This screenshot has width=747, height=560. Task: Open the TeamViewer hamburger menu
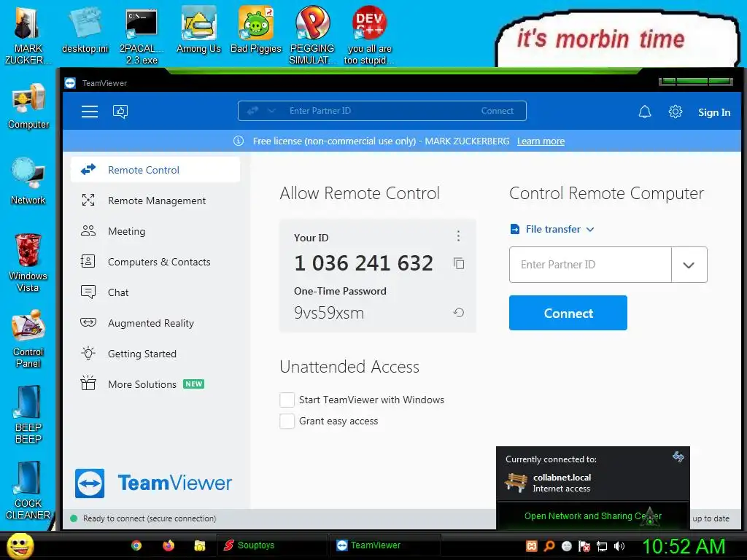tap(90, 112)
